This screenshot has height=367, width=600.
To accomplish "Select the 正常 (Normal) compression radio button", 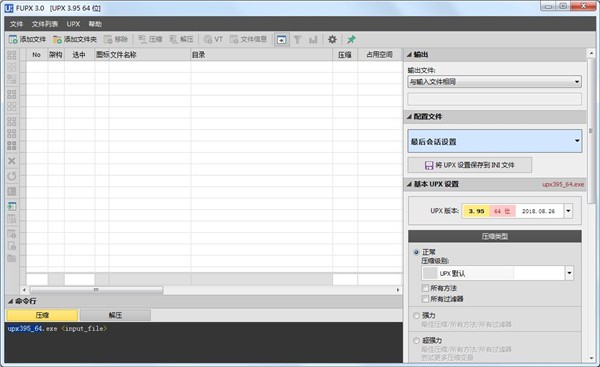I will point(416,252).
